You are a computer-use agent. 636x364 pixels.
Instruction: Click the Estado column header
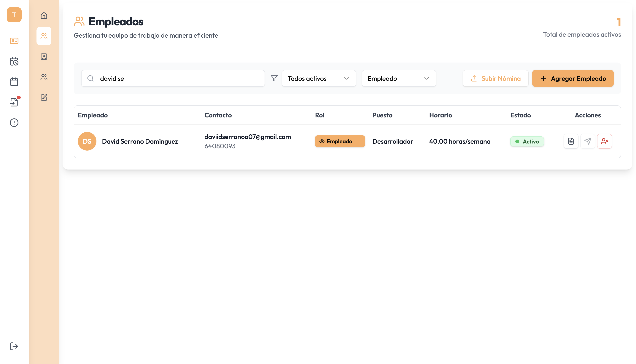pos(520,115)
